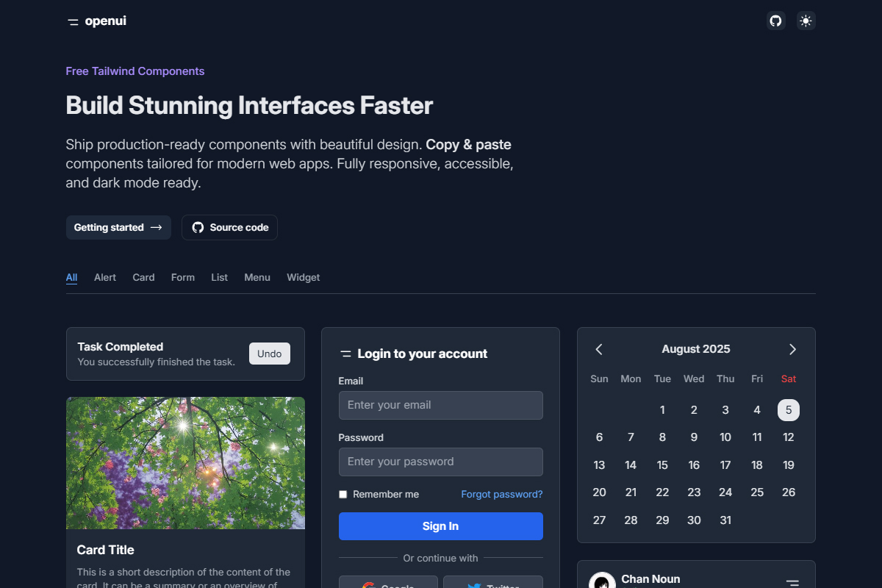Click Chan Noun's avatar image

(x=603, y=581)
